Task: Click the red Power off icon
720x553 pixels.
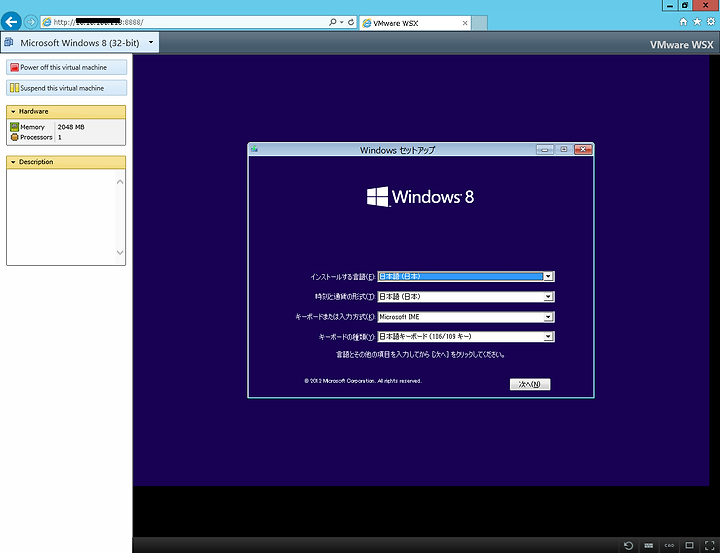Action: pos(14,68)
